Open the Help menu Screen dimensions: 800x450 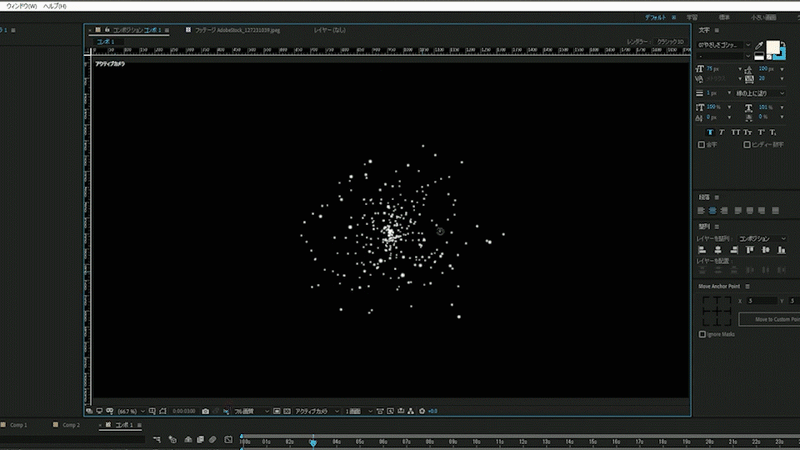pos(55,6)
